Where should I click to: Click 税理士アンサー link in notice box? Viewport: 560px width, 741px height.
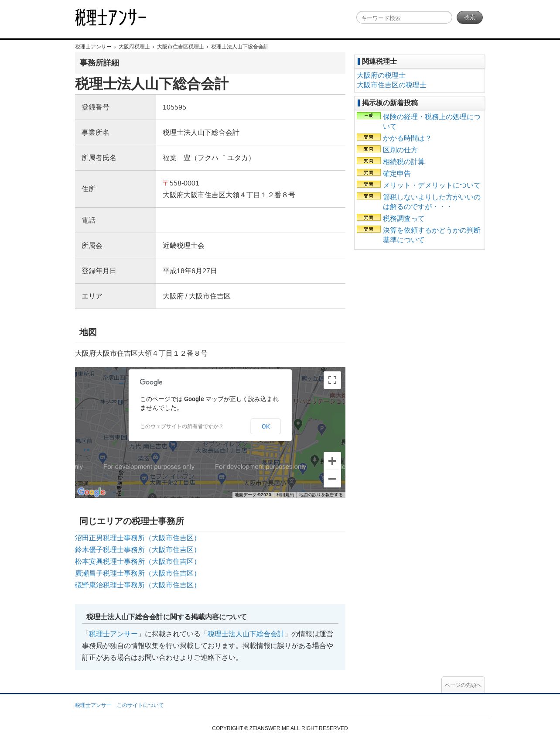click(x=113, y=634)
